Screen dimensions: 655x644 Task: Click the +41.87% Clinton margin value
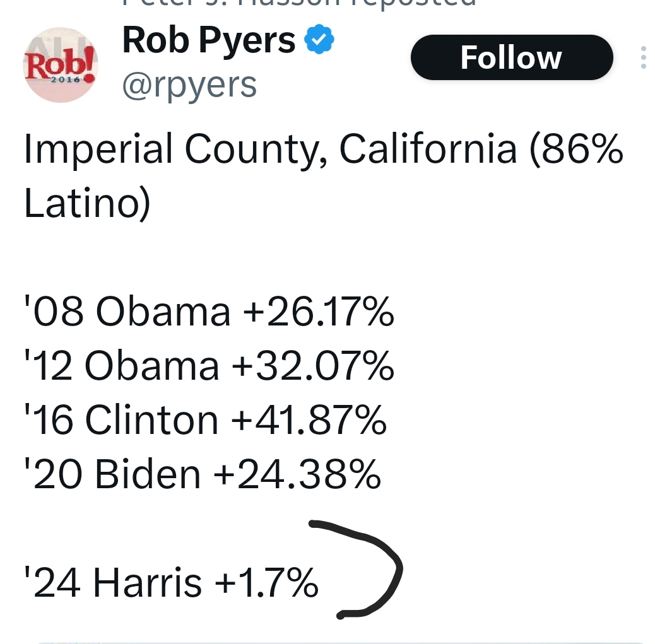pyautogui.click(x=309, y=419)
